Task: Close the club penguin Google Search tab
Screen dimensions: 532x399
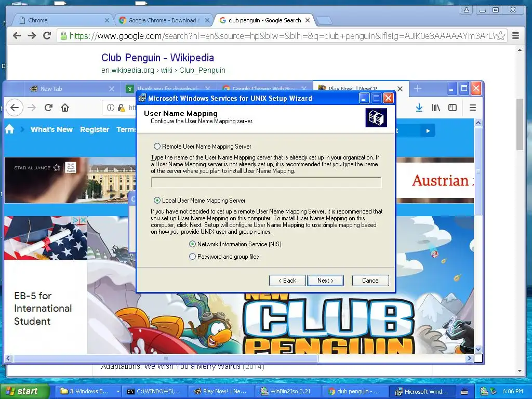Action: 308,20
